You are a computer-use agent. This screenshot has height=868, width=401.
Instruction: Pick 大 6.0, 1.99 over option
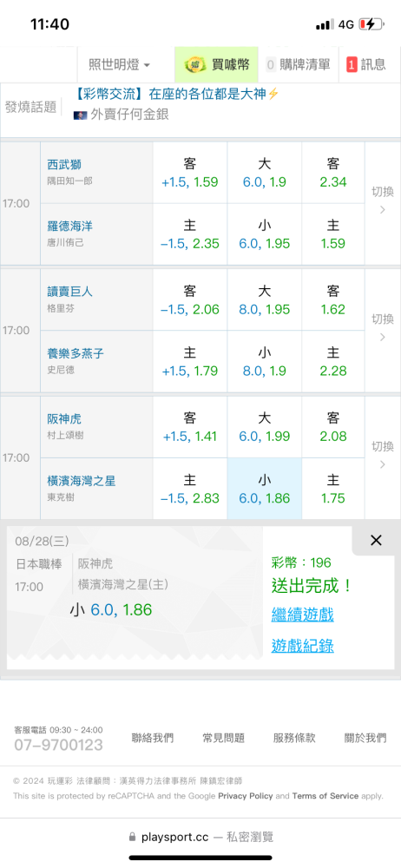(264, 427)
